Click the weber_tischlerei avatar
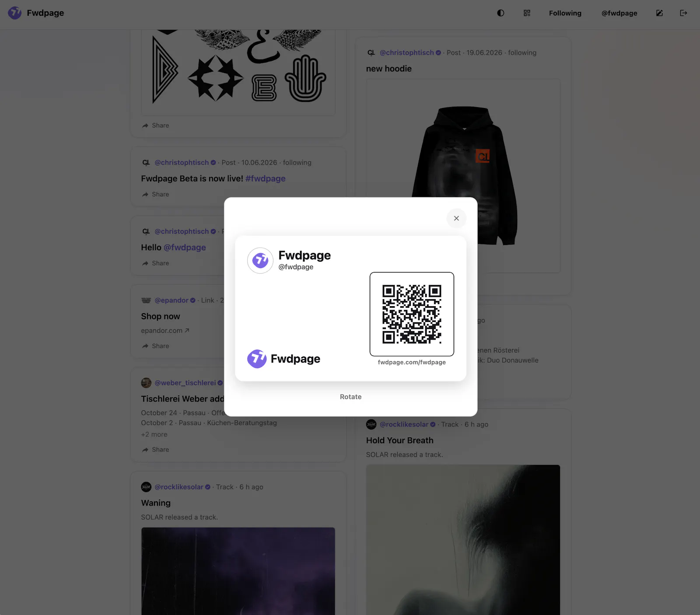700x615 pixels. 146,383
